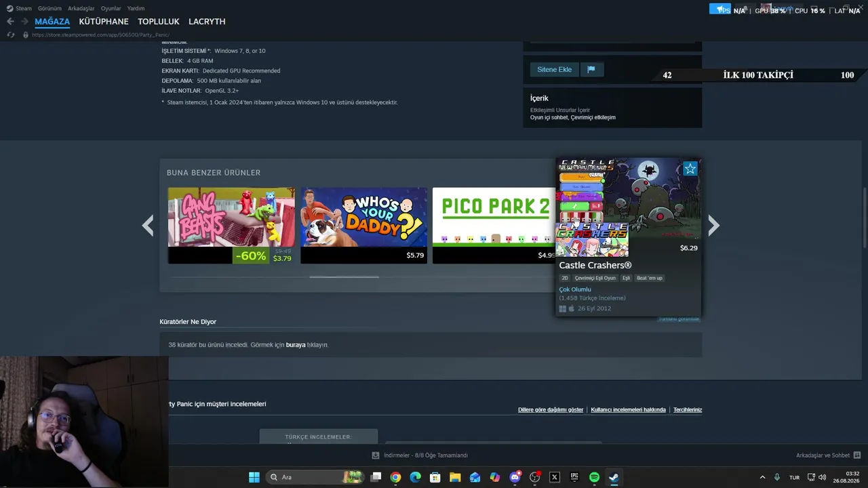
Task: Open Outlook from the taskbar
Action: pos(475,477)
